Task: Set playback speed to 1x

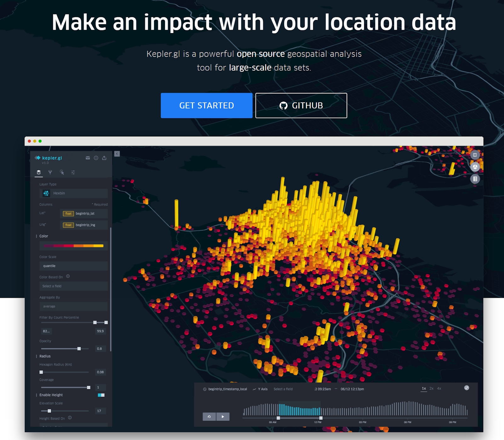Action: (424, 389)
